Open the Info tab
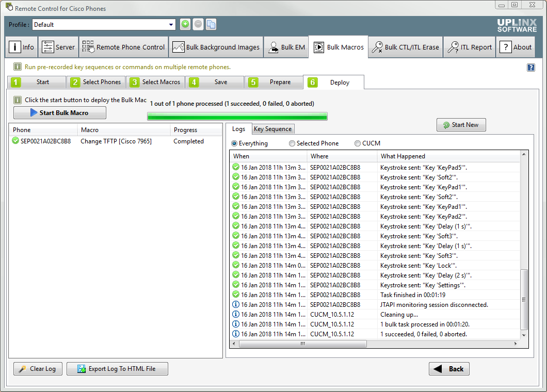This screenshot has width=547, height=392. point(22,47)
